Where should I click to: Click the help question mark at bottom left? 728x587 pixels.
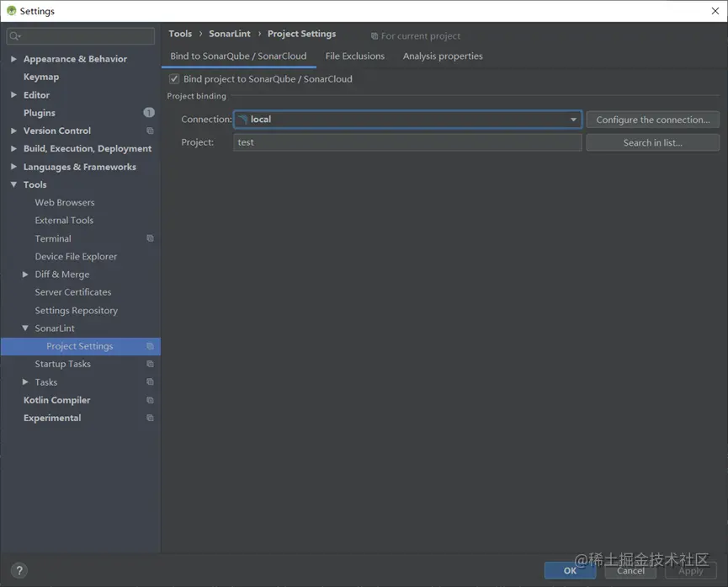pos(19,571)
